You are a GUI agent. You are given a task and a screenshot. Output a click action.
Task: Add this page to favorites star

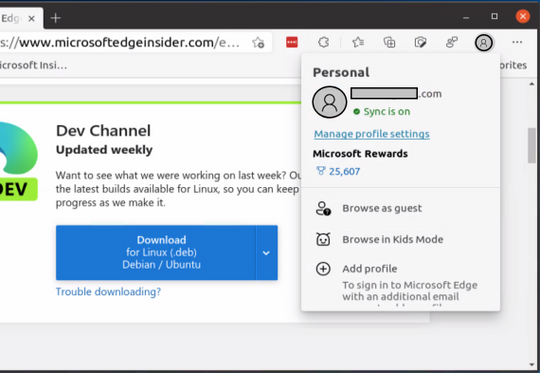(x=258, y=43)
